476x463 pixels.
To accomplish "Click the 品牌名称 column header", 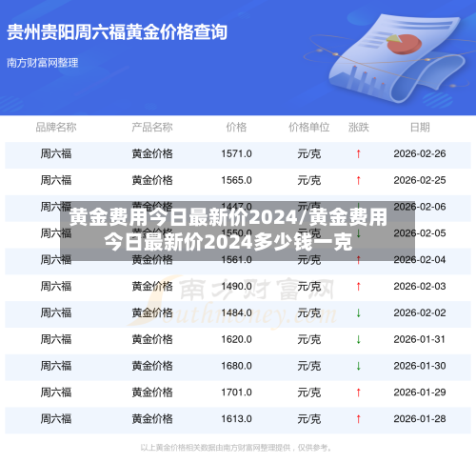I will (x=56, y=128).
